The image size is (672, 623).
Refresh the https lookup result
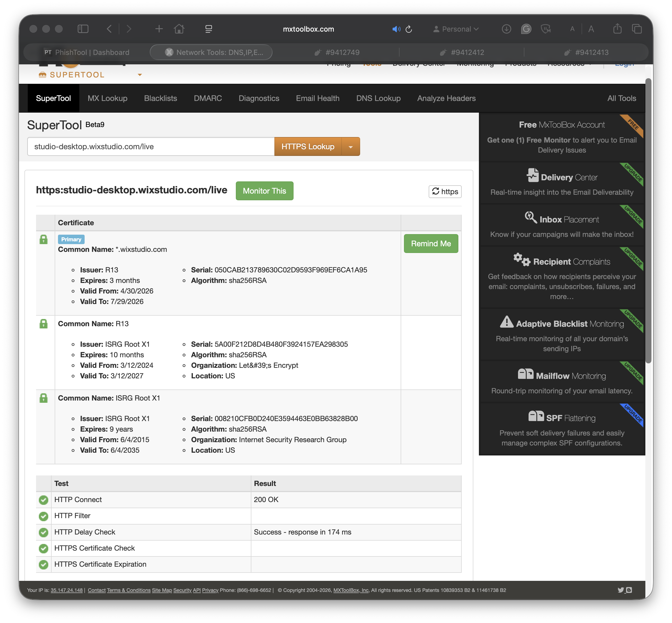(x=445, y=191)
